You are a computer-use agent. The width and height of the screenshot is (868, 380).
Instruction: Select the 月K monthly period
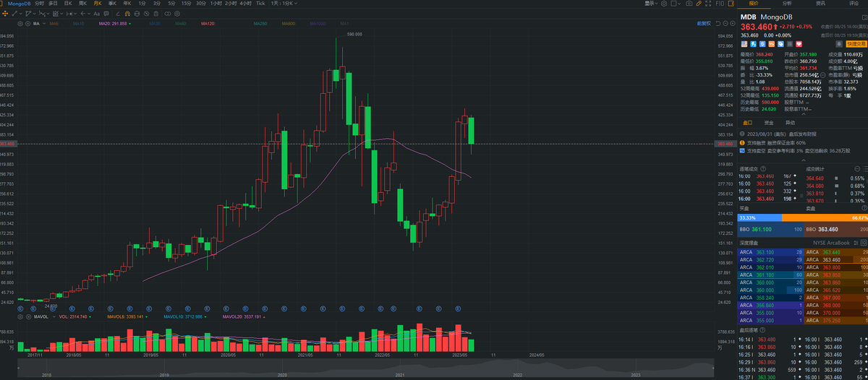(98, 4)
